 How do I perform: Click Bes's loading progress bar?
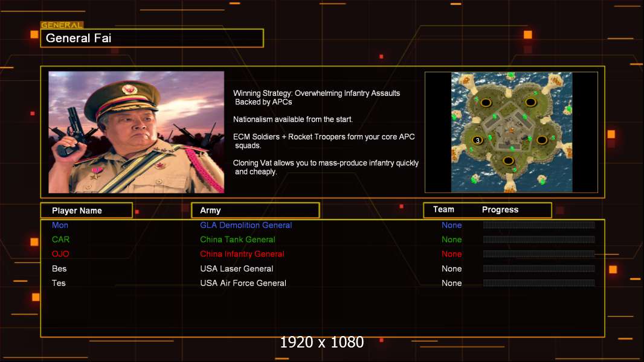click(539, 268)
